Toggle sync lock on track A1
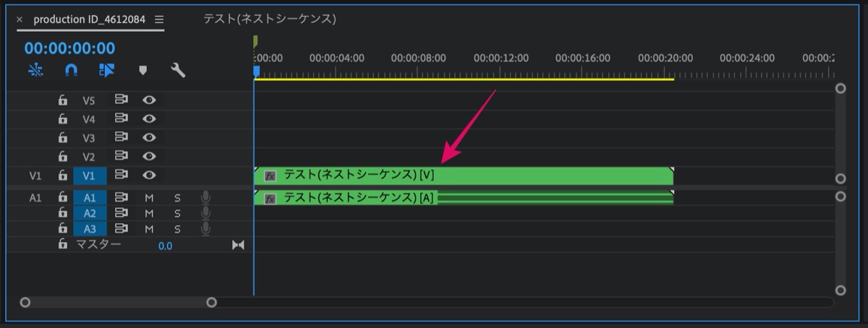The height and width of the screenshot is (328, 868). (122, 197)
